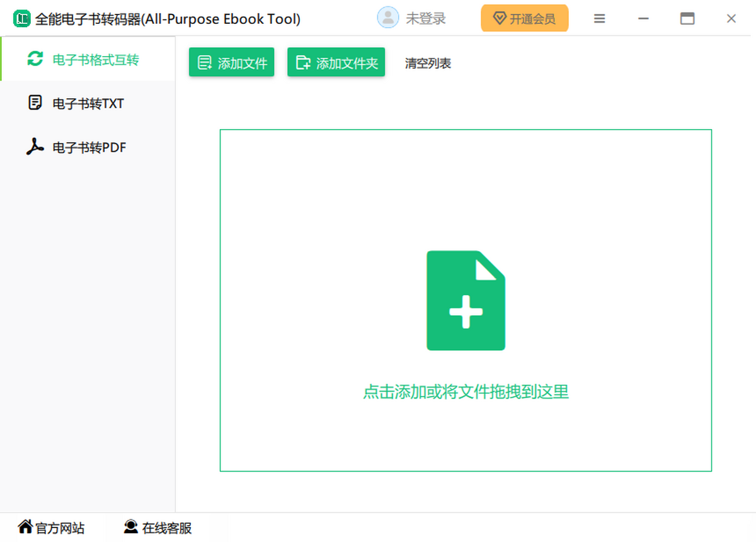The height and width of the screenshot is (542, 756).
Task: Open the 在线客服 support link
Action: tap(166, 528)
